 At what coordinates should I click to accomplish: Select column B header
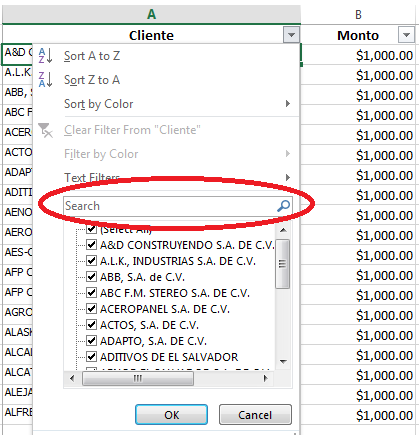(358, 14)
